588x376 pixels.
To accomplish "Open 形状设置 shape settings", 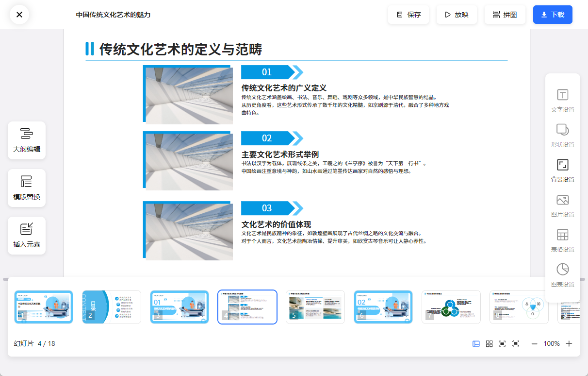I will coord(563,136).
